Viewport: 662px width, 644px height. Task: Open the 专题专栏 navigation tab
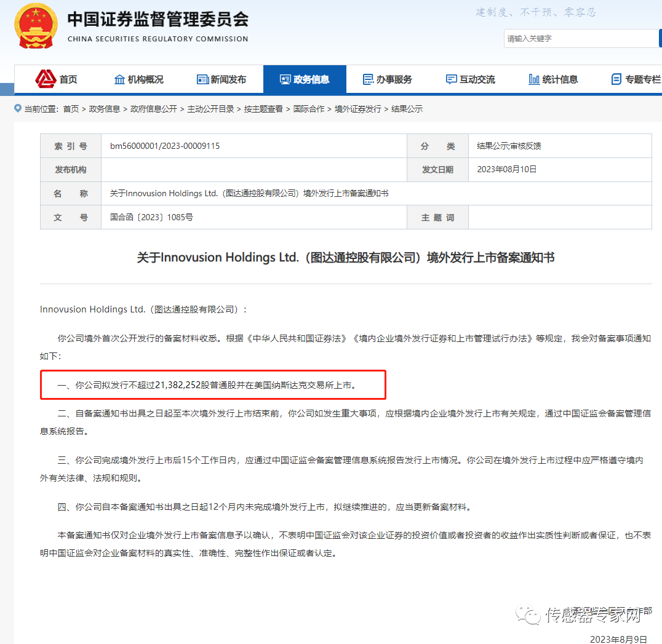(x=636, y=79)
